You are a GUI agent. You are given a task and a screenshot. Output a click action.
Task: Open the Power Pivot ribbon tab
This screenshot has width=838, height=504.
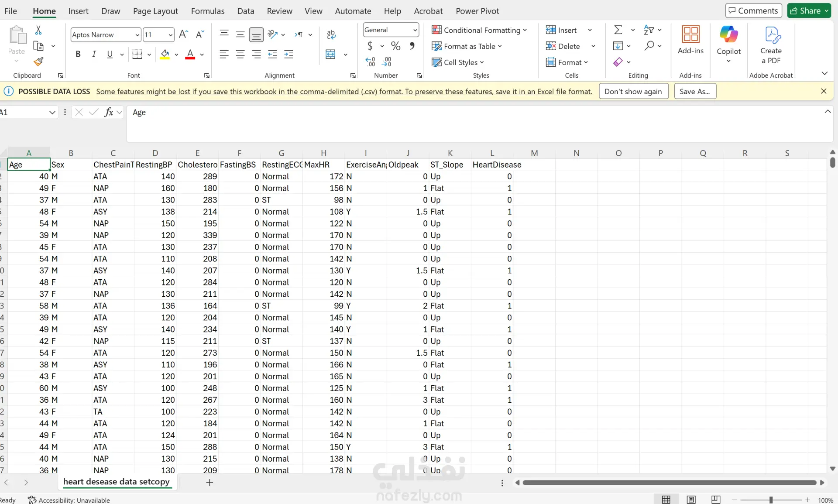[x=477, y=11]
